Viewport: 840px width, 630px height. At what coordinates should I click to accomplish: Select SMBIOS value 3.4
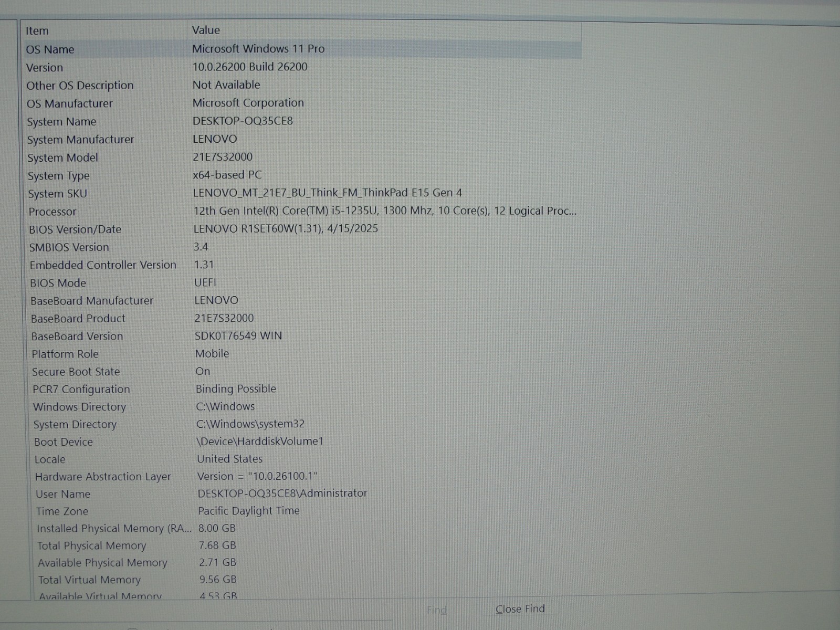(x=201, y=247)
